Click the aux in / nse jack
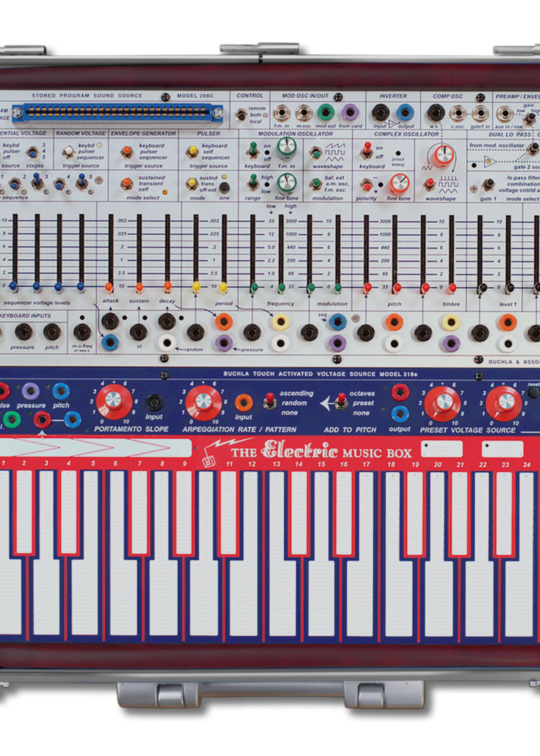The width and height of the screenshot is (540, 756). [504, 114]
